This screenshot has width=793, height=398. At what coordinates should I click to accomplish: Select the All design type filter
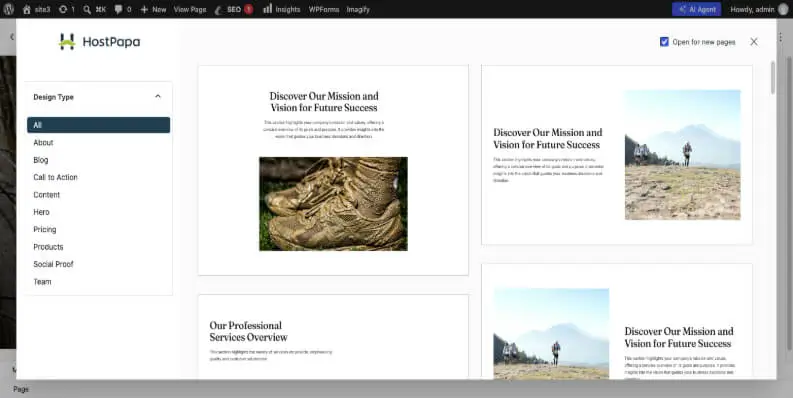click(x=99, y=125)
